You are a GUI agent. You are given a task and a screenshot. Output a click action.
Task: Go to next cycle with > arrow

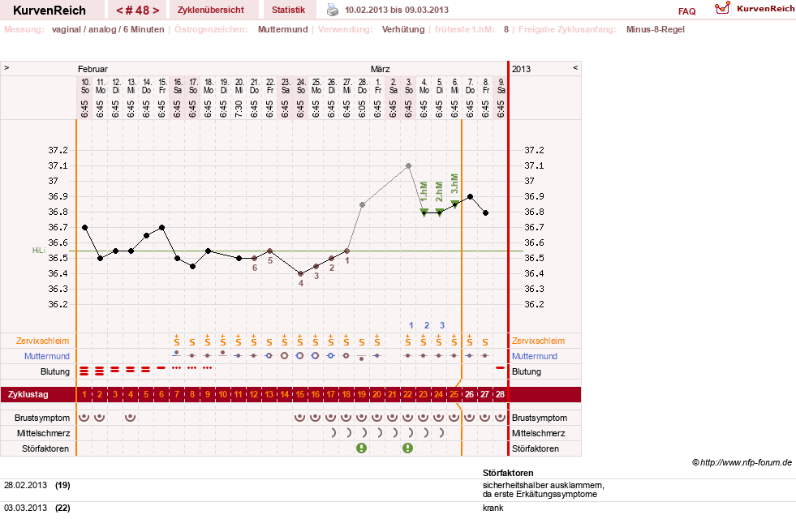coord(155,11)
